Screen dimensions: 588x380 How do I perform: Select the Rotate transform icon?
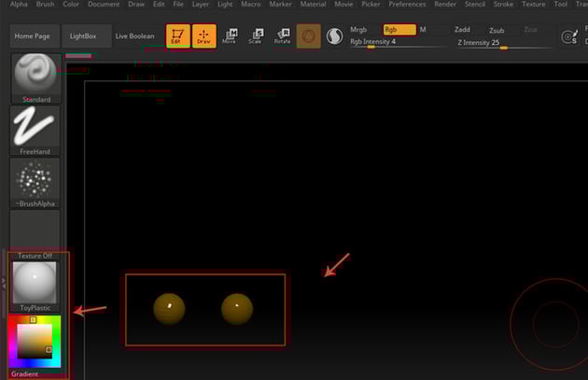(x=283, y=36)
